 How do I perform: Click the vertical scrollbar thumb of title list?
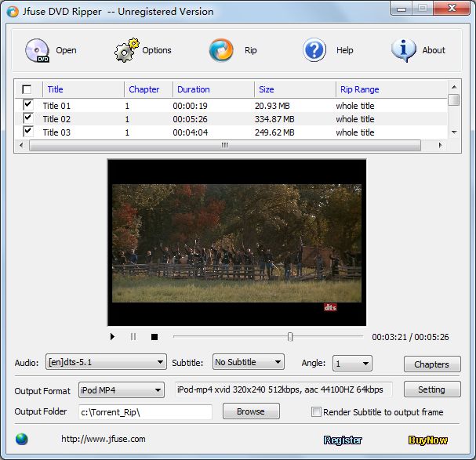coord(454,100)
